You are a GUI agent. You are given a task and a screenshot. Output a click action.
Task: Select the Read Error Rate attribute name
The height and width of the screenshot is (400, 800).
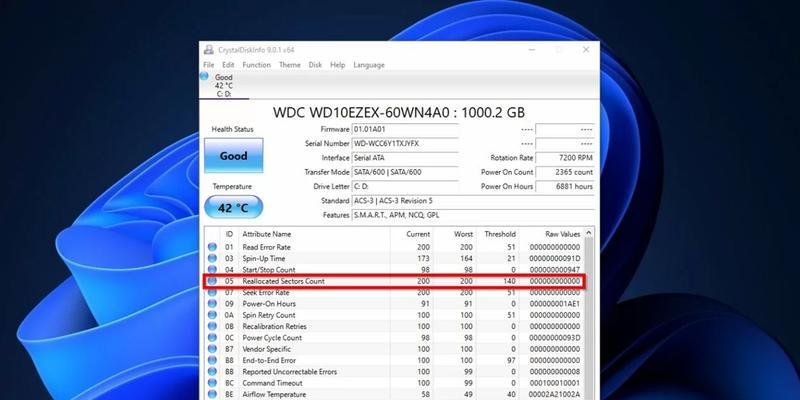266,247
